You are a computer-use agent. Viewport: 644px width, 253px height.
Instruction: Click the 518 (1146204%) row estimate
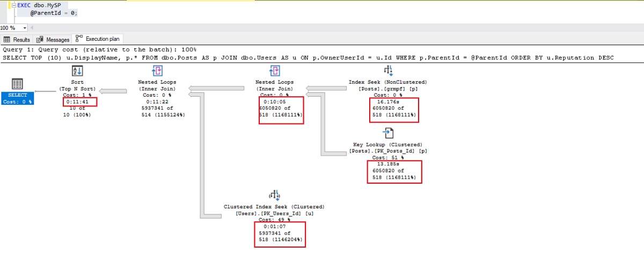pos(281,239)
